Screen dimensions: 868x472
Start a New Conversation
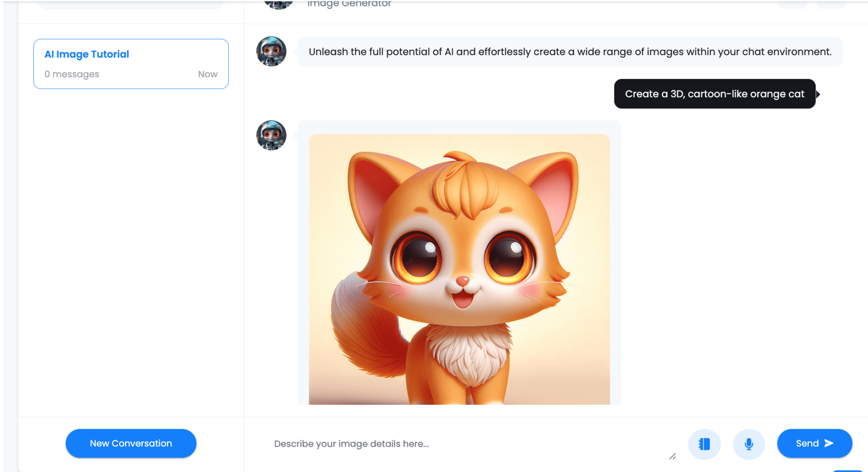point(131,443)
